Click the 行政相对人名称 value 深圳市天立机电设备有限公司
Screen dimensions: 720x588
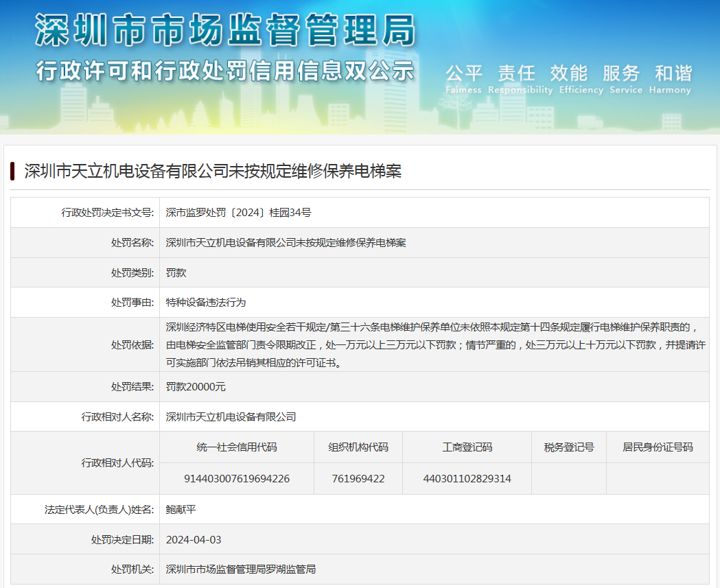click(231, 416)
